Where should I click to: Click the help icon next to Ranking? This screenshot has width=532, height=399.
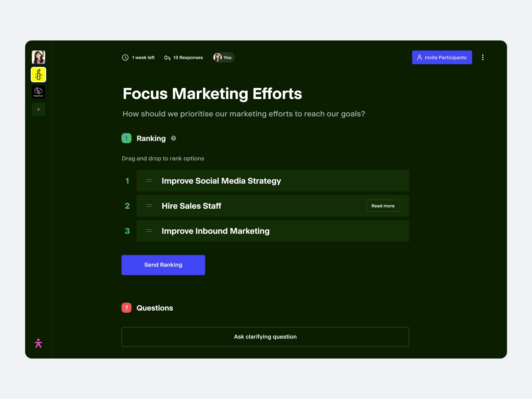pos(173,138)
